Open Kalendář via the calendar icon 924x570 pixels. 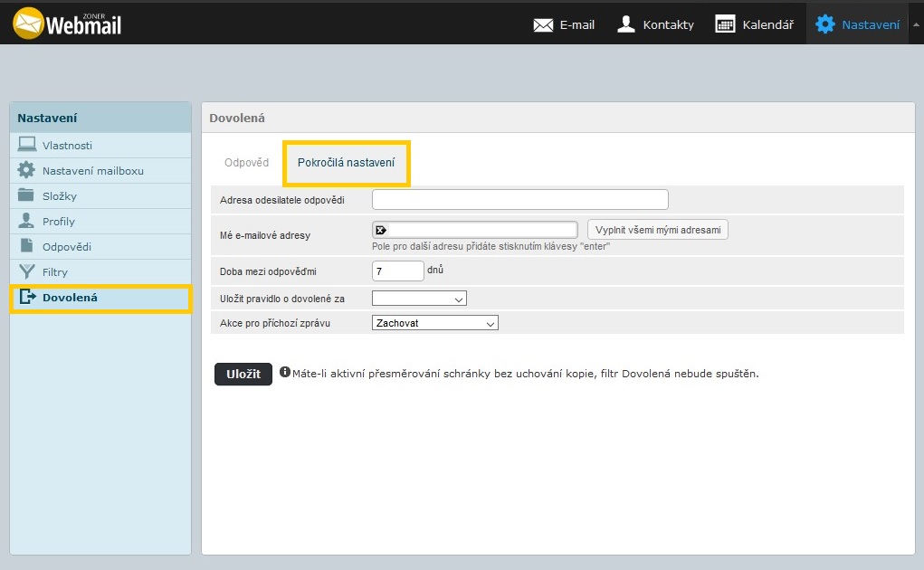pos(725,24)
